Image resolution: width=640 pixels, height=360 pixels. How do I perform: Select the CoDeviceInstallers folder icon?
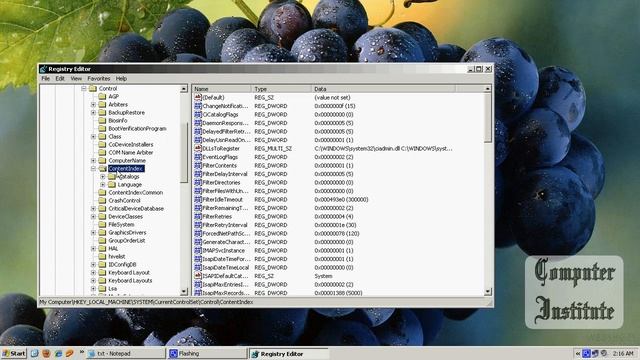(102, 144)
